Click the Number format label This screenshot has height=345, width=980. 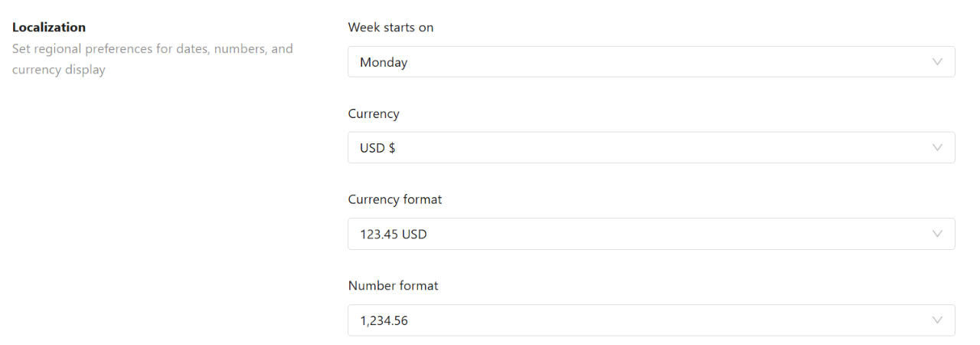[394, 285]
